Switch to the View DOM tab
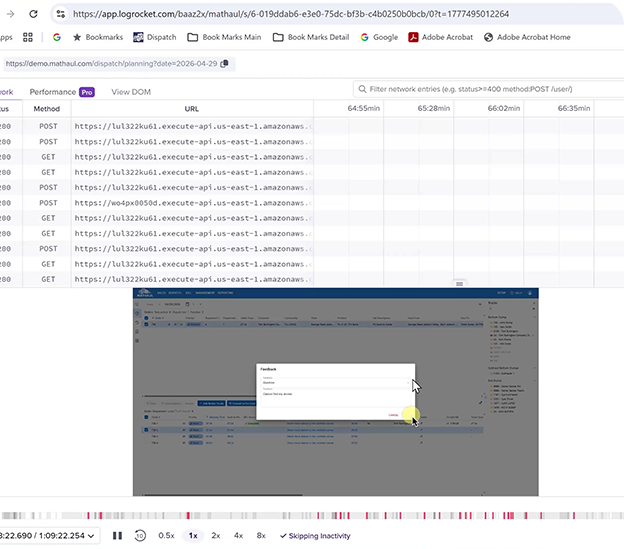Screen dimensions: 624x549 click(131, 92)
